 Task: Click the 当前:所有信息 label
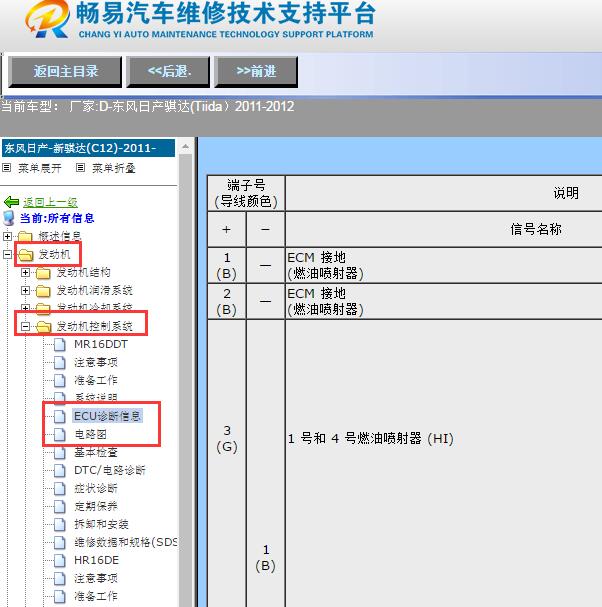click(57, 218)
